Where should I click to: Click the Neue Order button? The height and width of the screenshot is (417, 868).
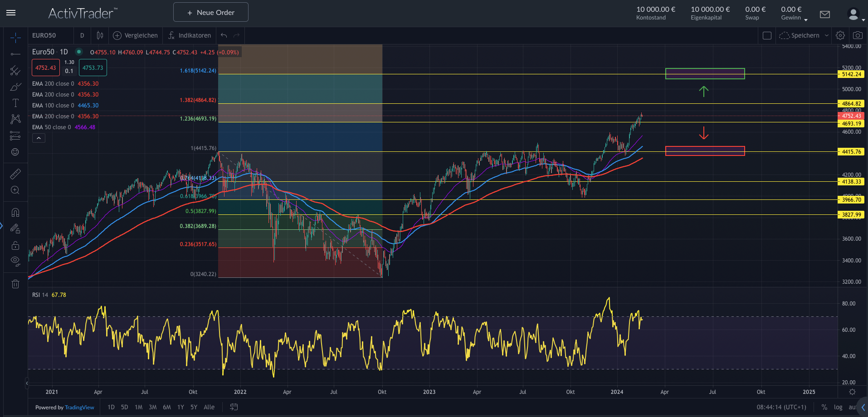click(x=210, y=12)
